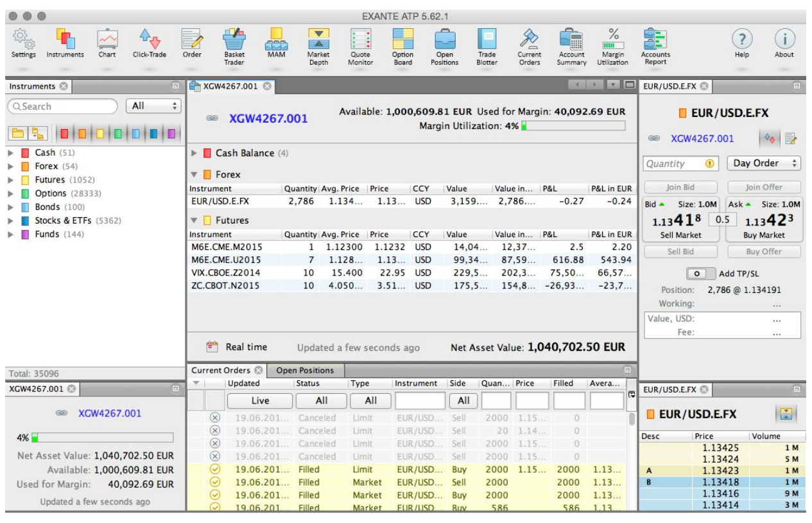812x523 pixels.
Task: Click the Buy Offer button
Action: click(764, 252)
